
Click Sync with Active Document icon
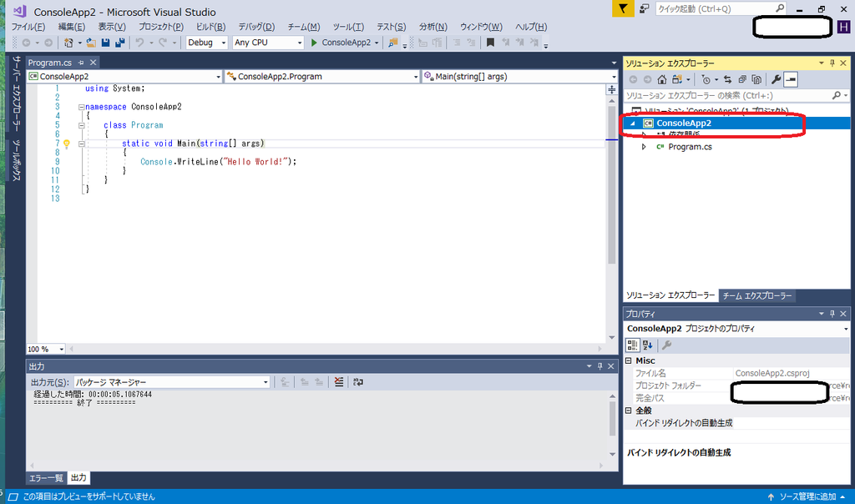click(x=727, y=79)
